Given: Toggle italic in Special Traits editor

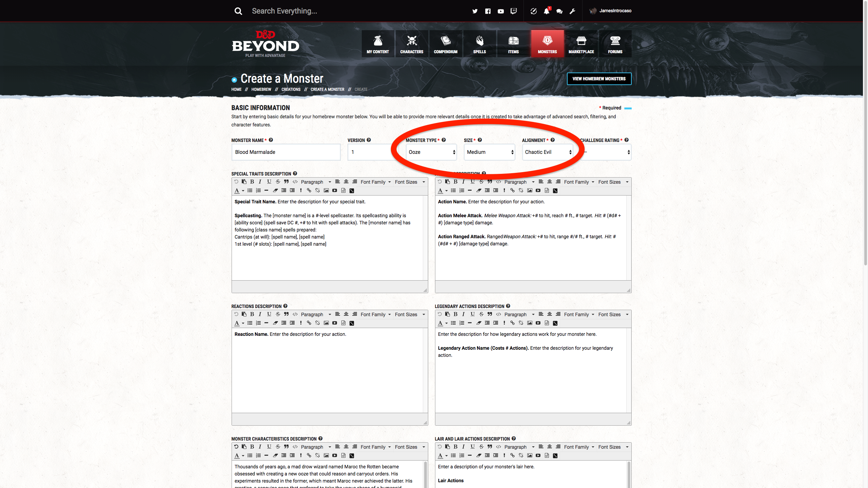Looking at the screenshot, I should pyautogui.click(x=260, y=182).
